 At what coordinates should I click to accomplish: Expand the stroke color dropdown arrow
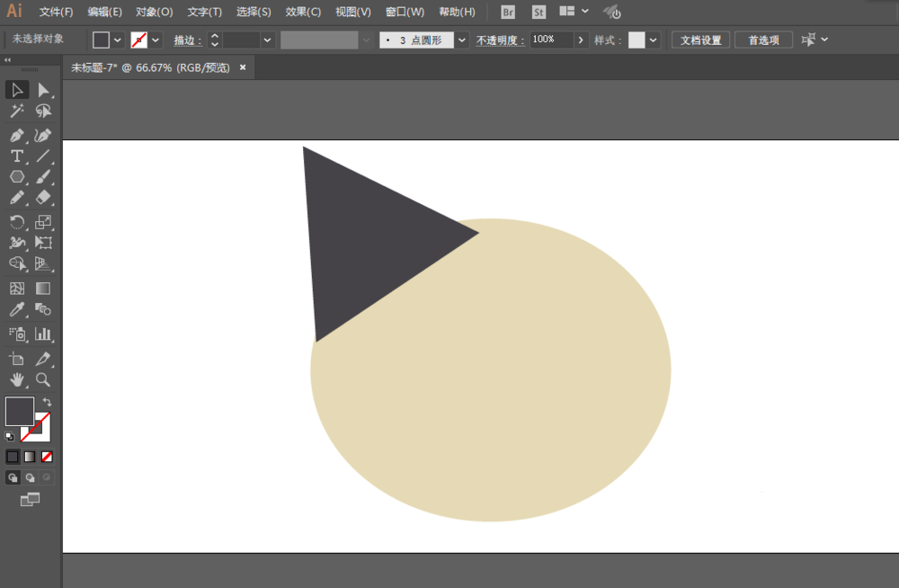pos(156,40)
